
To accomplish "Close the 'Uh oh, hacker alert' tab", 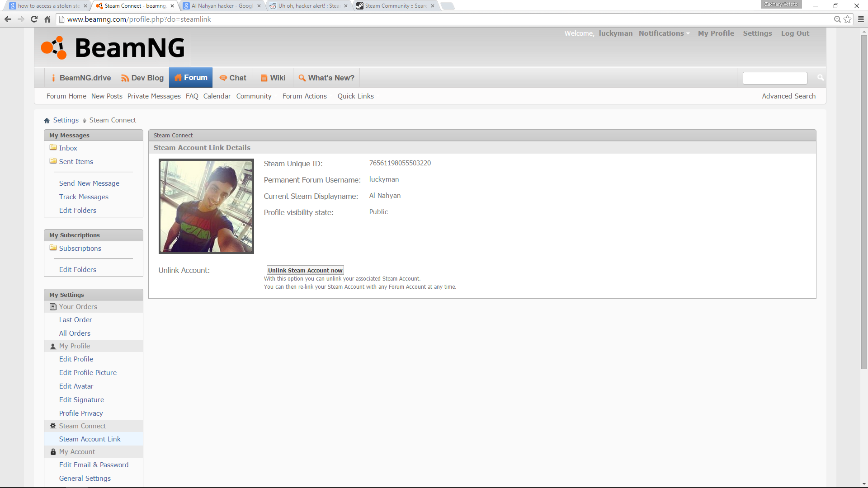I will [x=346, y=6].
